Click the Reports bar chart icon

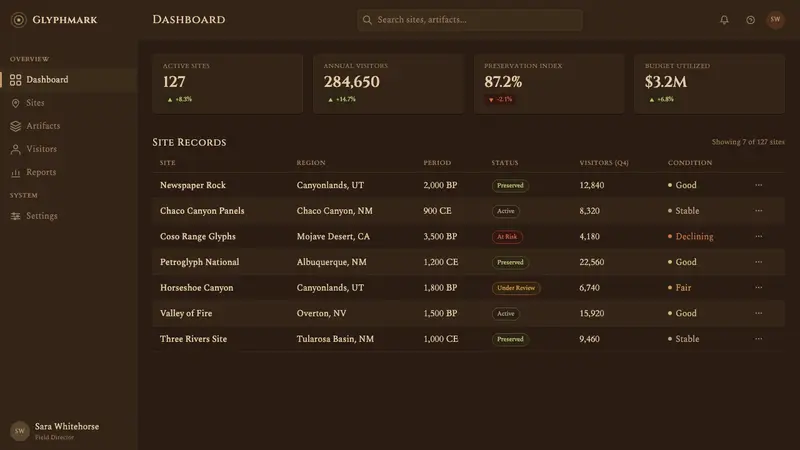[x=15, y=172]
